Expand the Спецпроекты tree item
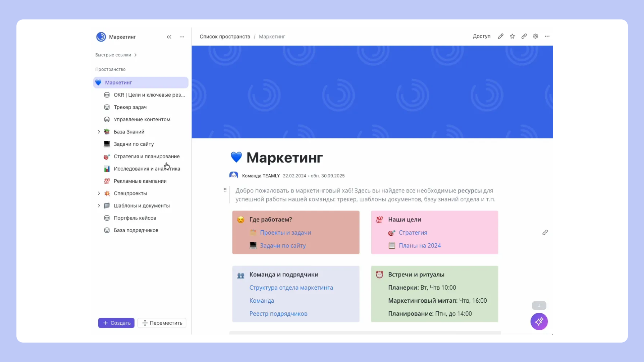The height and width of the screenshot is (362, 644). tap(99, 193)
